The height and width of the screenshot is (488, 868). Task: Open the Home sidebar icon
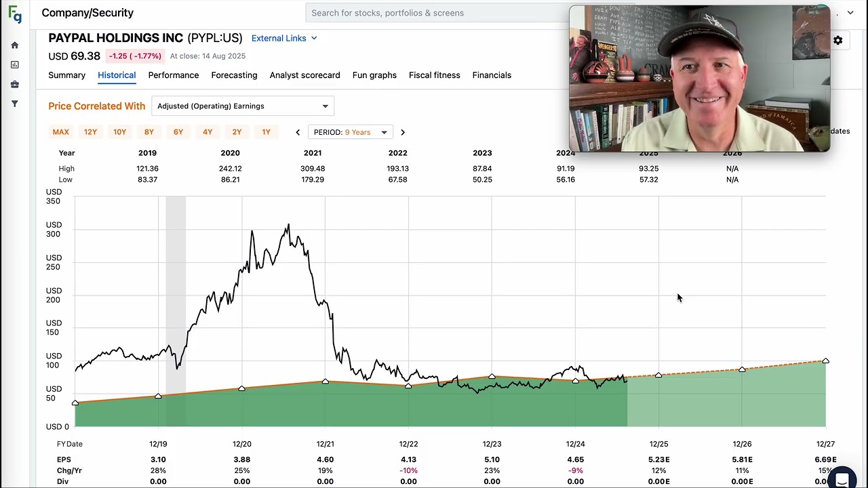pyautogui.click(x=15, y=45)
